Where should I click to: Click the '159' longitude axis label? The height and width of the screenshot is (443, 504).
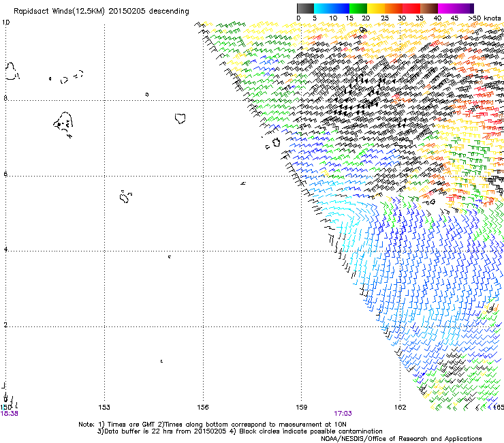click(x=302, y=408)
